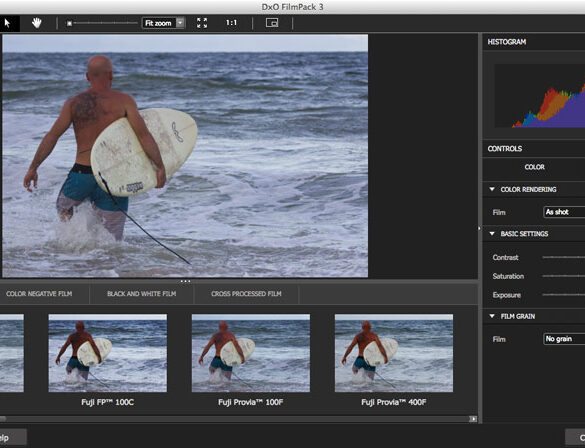Select the hand pan tool
The height and width of the screenshot is (448, 585).
[x=37, y=23]
